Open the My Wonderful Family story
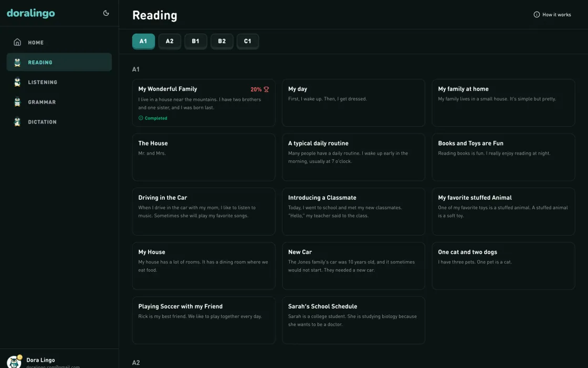The width and height of the screenshot is (588, 368). pyautogui.click(x=204, y=103)
